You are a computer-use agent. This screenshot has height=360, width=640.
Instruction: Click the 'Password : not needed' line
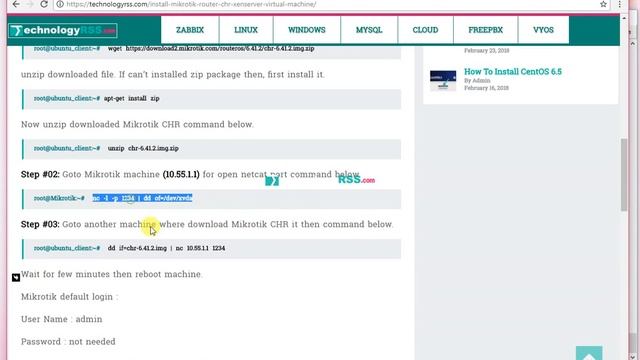pyautogui.click(x=68, y=342)
